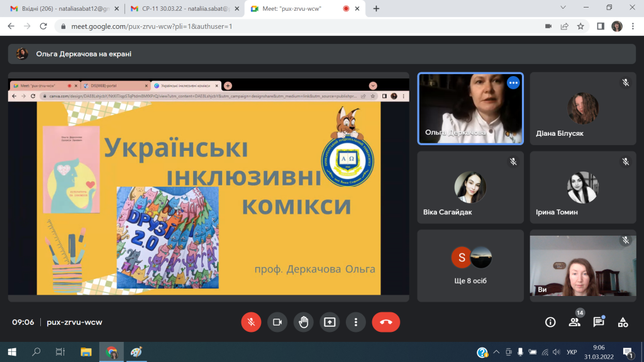The width and height of the screenshot is (644, 362).
Task: Open a new browser tab
Action: click(x=376, y=9)
